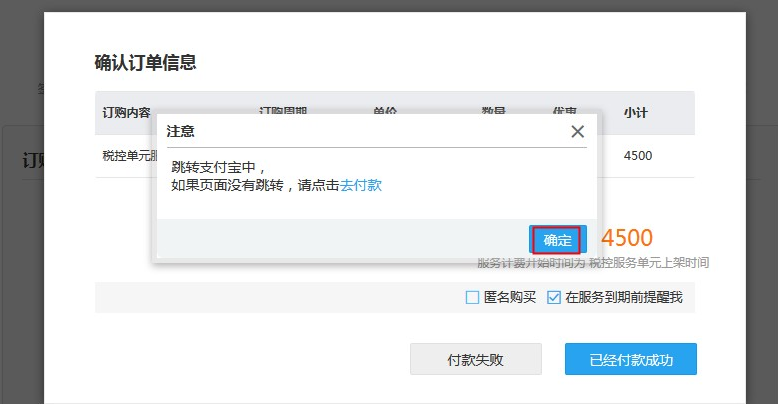The image size is (778, 404).
Task: Select the 4500 subtotal cell
Action: (x=638, y=156)
